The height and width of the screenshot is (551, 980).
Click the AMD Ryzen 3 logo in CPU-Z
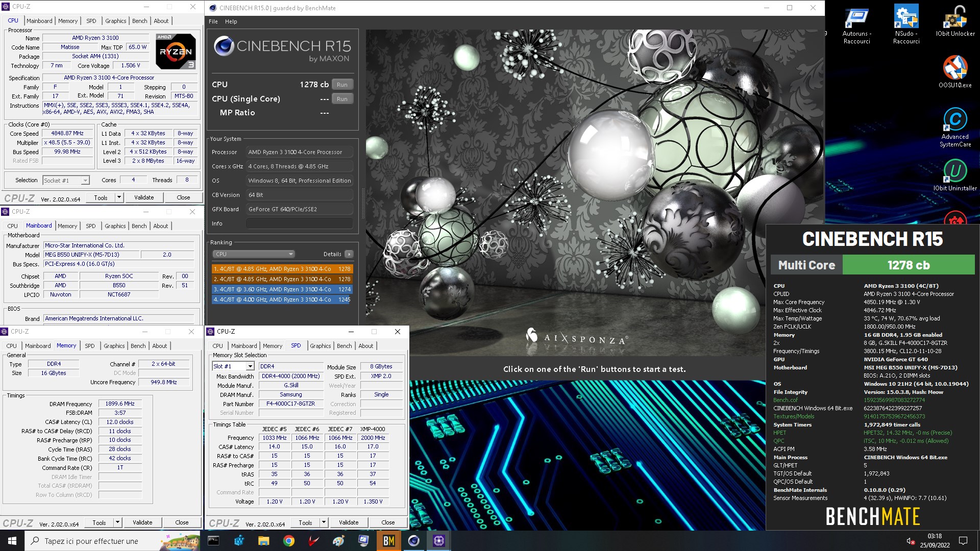point(175,51)
